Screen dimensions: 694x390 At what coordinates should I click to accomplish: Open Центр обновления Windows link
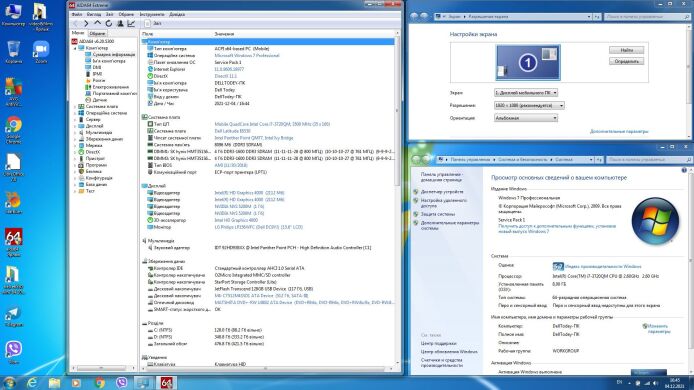[449, 351]
